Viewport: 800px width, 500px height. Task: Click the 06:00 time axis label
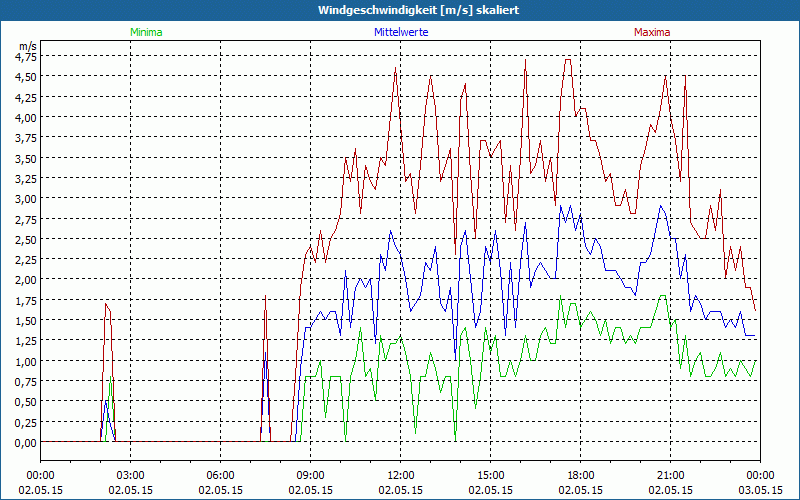coord(220,476)
